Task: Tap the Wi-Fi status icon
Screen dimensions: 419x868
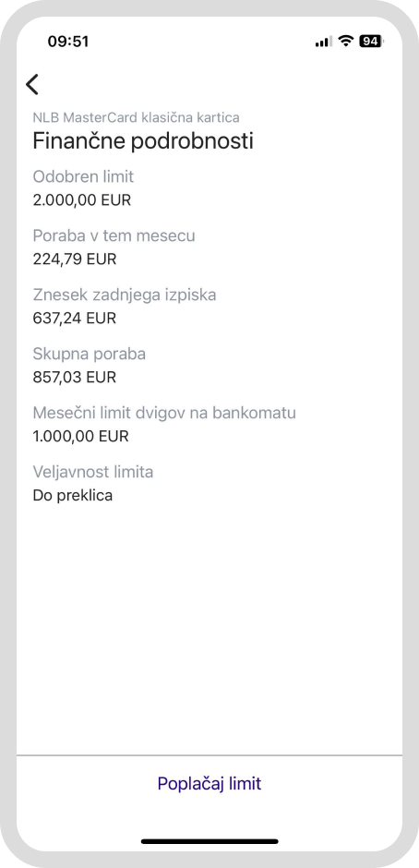Action: [346, 41]
